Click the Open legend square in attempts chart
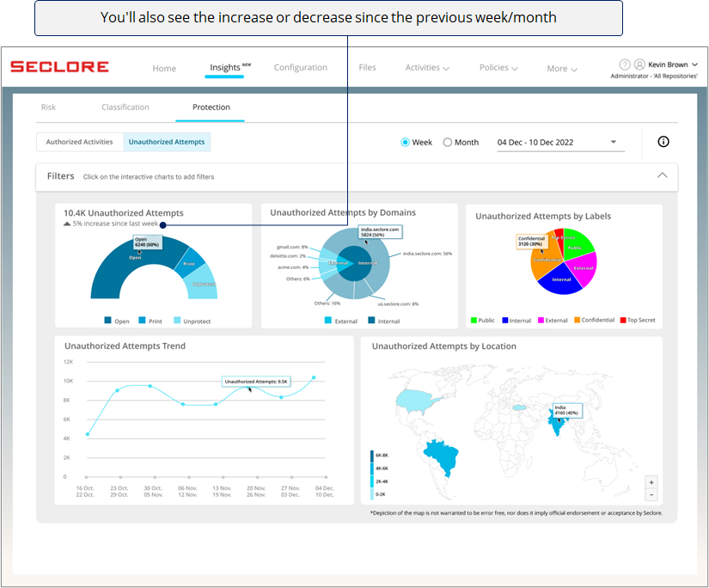This screenshot has height=588, width=709. click(x=107, y=321)
